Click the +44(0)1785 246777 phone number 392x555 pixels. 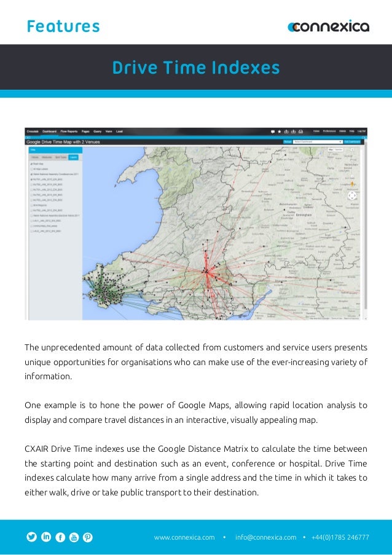tap(340, 537)
